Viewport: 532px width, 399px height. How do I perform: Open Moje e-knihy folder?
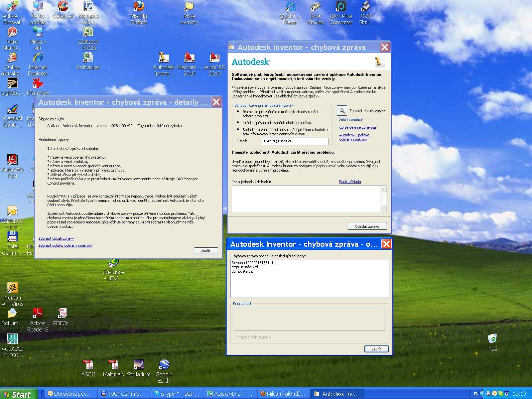pos(189,13)
